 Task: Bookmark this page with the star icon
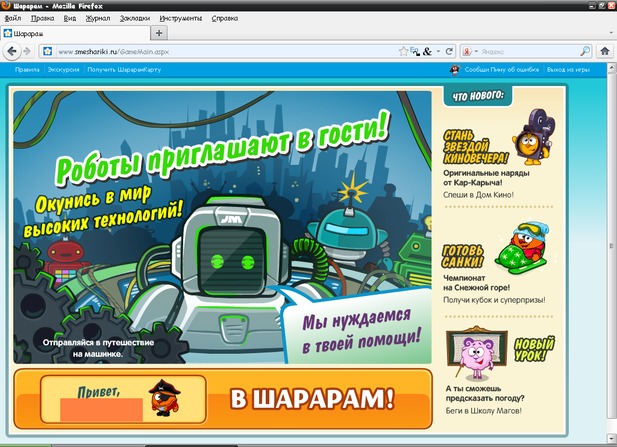(x=403, y=51)
